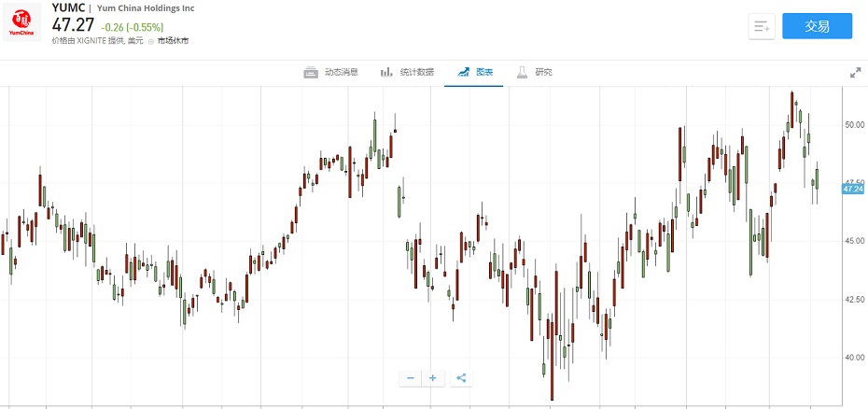Click the 47.27 current price
This screenshot has width=868, height=409.
pos(74,25)
